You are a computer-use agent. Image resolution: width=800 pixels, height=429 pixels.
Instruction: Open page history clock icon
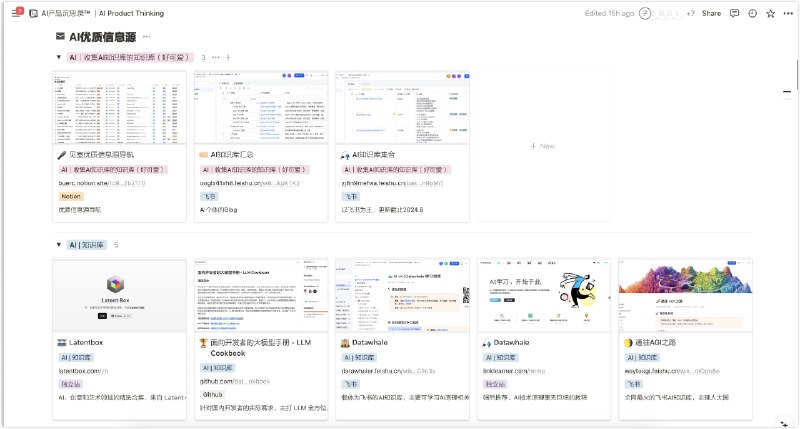pos(753,14)
